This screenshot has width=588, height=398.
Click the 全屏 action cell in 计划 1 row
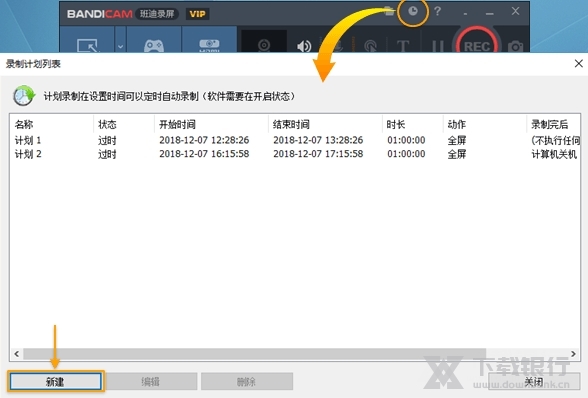coord(457,140)
